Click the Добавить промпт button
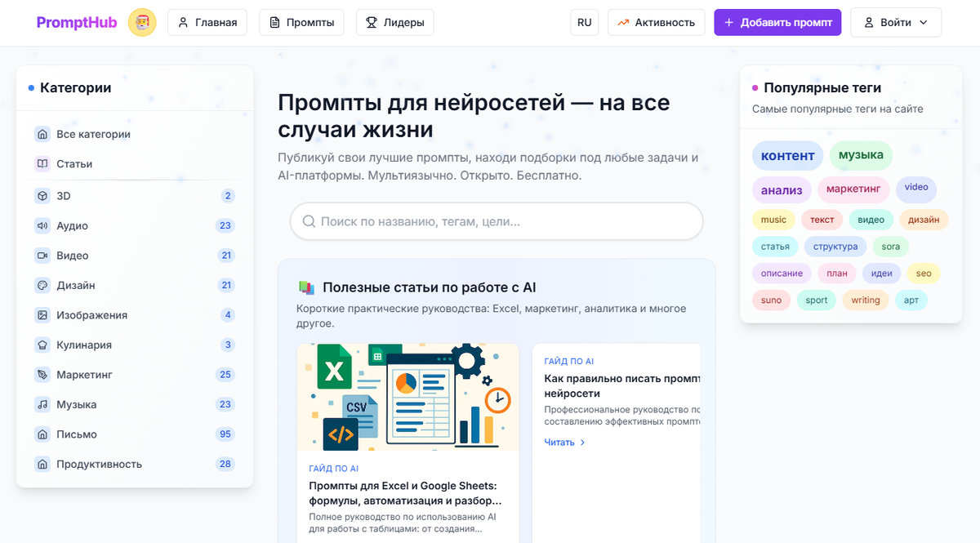The height and width of the screenshot is (543, 980). 777,22
